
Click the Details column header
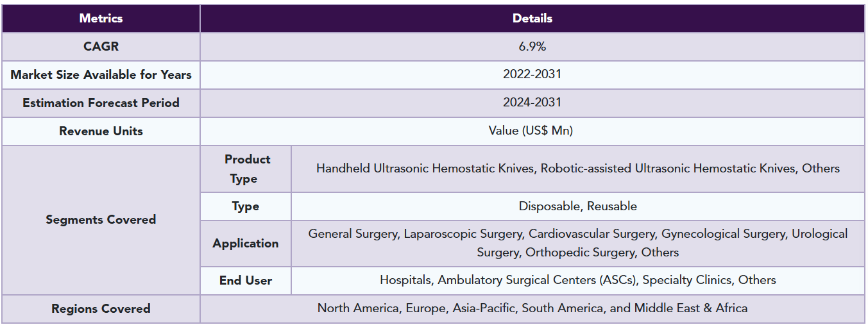point(532,19)
